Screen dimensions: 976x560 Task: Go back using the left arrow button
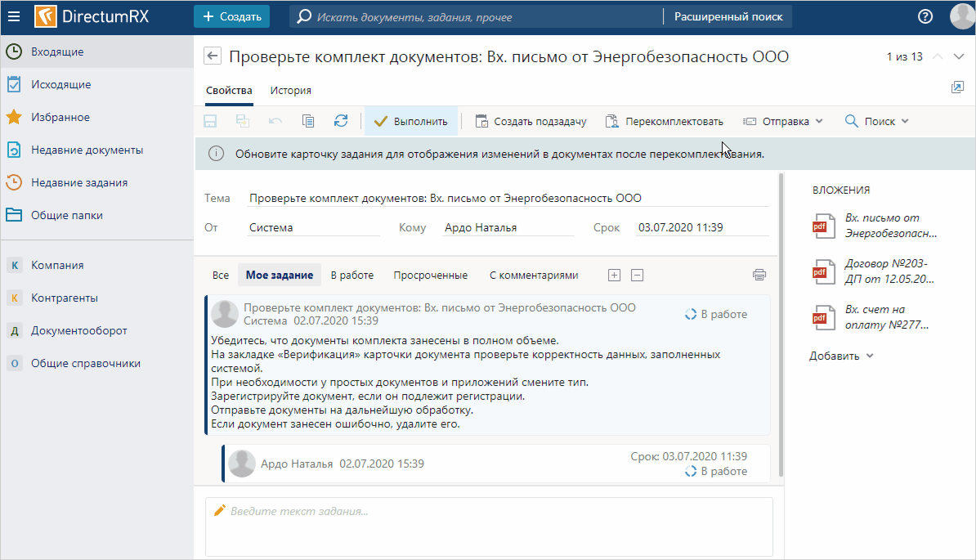click(x=213, y=56)
